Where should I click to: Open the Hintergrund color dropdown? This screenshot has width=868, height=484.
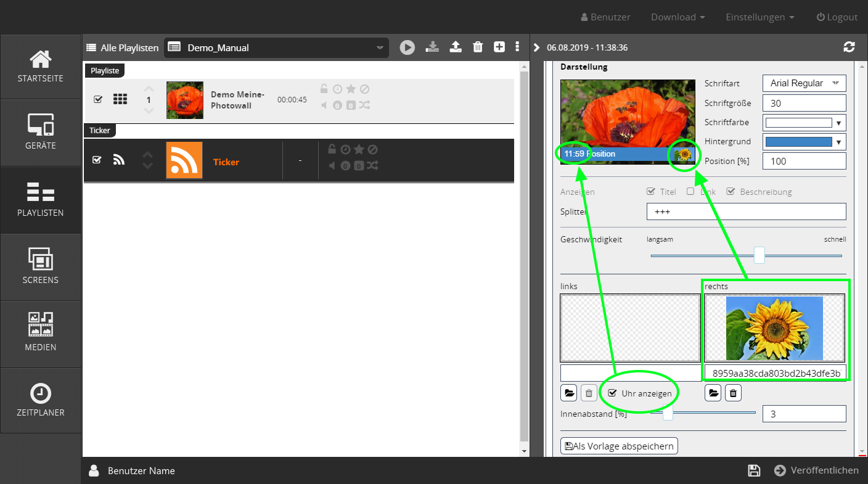pyautogui.click(x=804, y=142)
